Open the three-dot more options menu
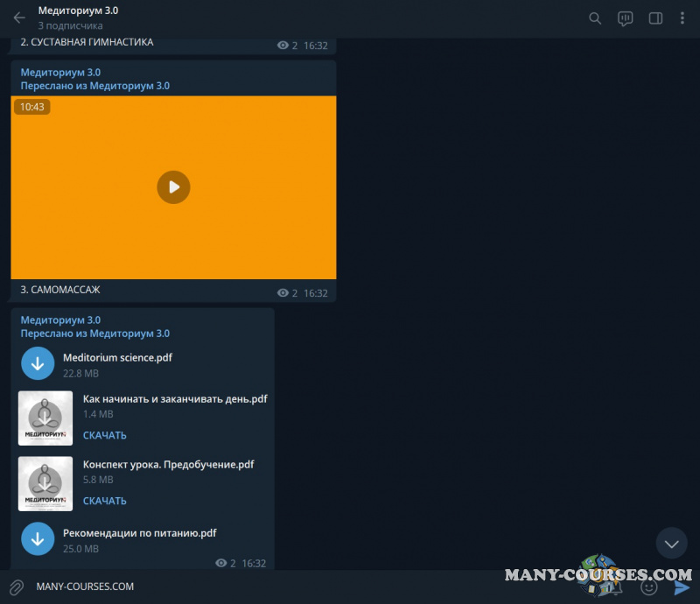Screen dimensions: 700x604 pos(682,18)
